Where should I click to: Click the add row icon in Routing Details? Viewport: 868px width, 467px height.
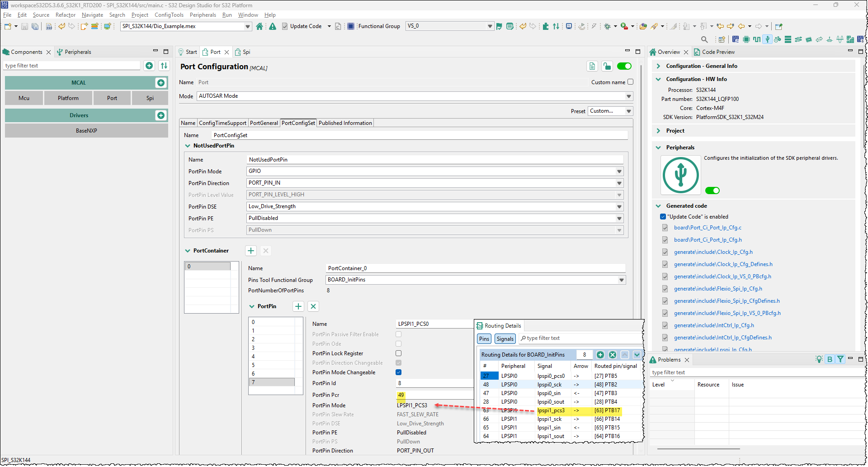(600, 355)
